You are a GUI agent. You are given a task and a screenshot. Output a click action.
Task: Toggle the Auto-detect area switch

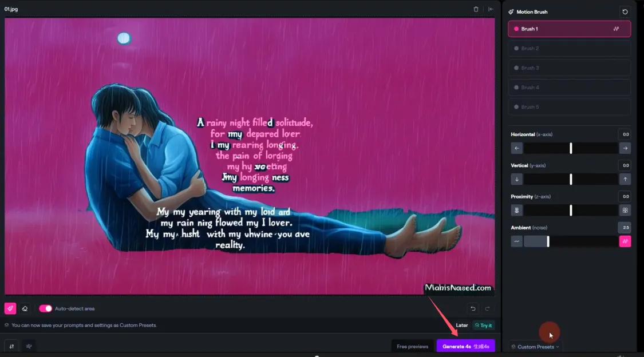pos(45,308)
